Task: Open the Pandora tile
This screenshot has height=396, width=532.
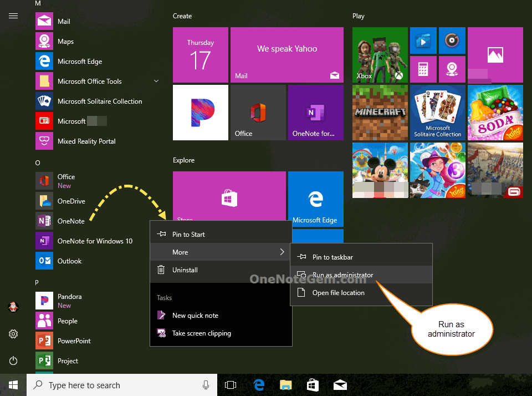Action: coord(201,113)
